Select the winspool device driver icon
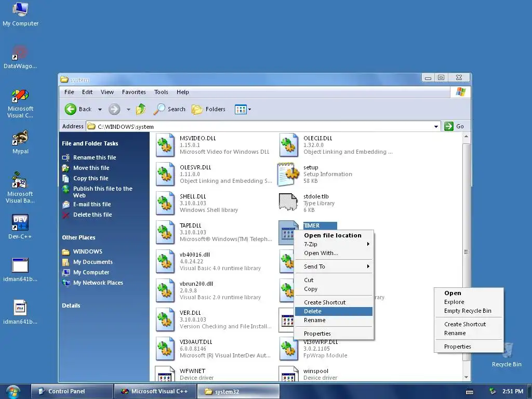 (x=288, y=374)
